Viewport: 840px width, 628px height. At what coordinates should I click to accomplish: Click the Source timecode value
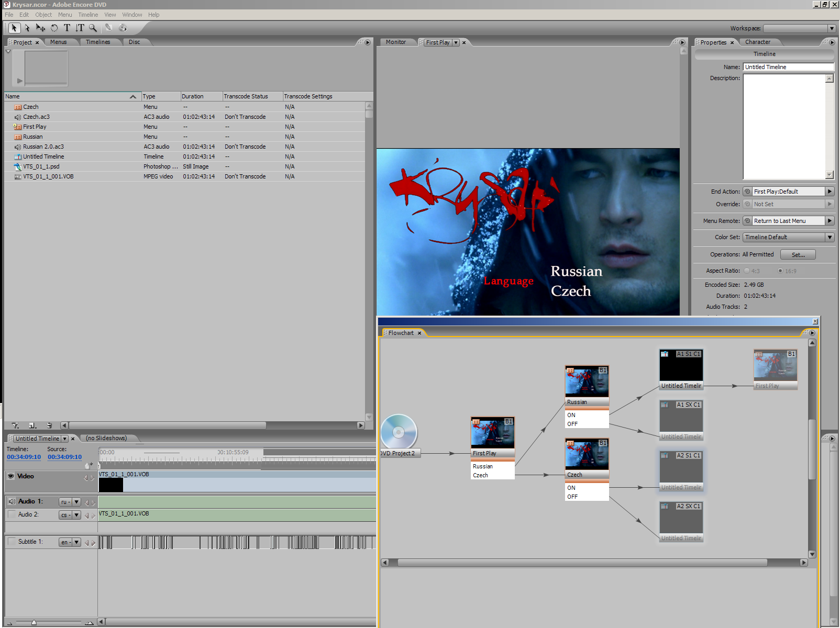(x=65, y=457)
